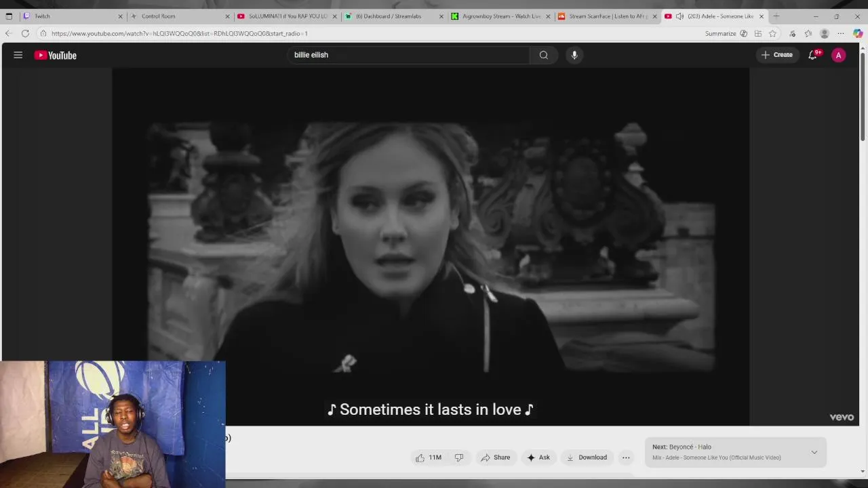Click the scrollbar down arrow
The image size is (868, 488).
tap(863, 472)
